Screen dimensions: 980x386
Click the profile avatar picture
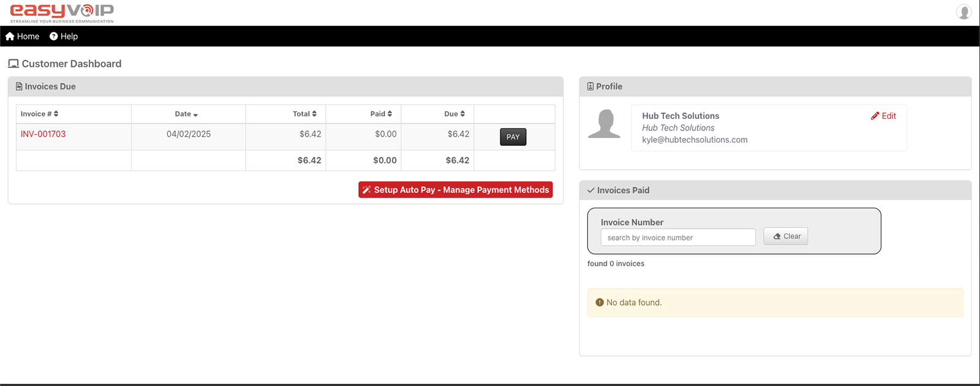605,124
